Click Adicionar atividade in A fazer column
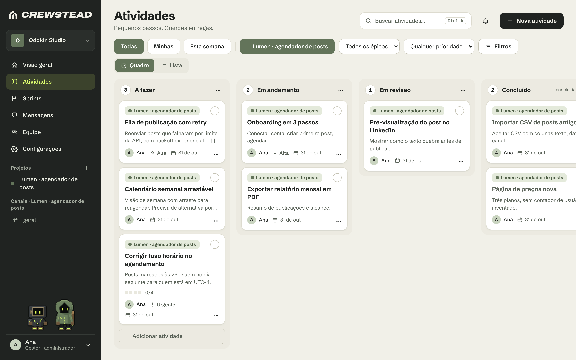 (x=172, y=336)
